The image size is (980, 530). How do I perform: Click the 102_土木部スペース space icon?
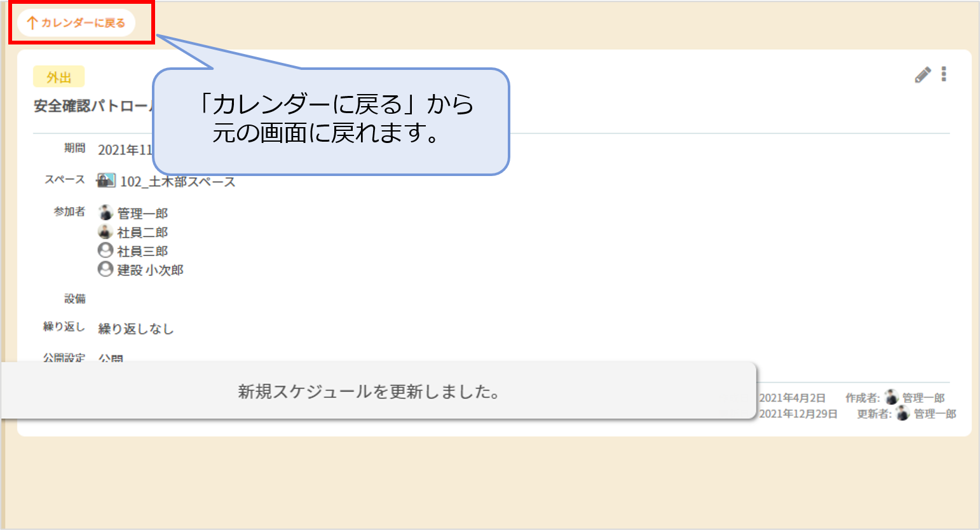click(105, 180)
